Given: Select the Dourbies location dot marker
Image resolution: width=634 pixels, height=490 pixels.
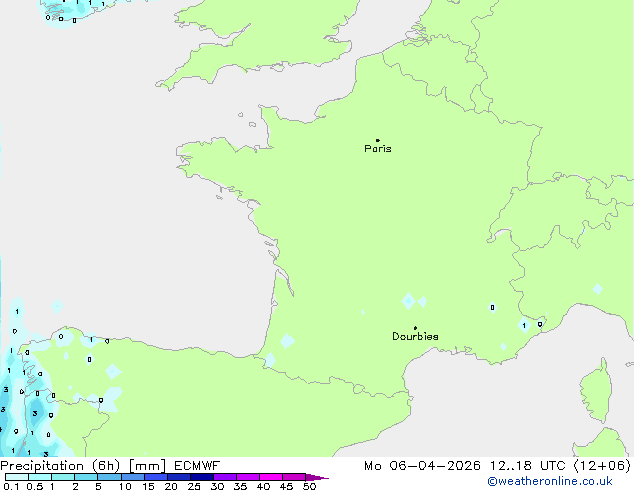Looking at the screenshot, I should [x=415, y=328].
